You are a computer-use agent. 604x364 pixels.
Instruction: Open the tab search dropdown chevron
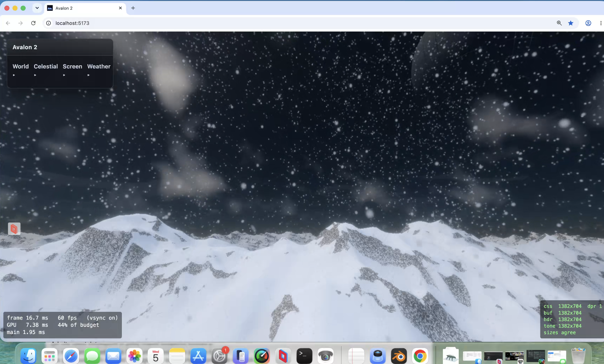[37, 8]
